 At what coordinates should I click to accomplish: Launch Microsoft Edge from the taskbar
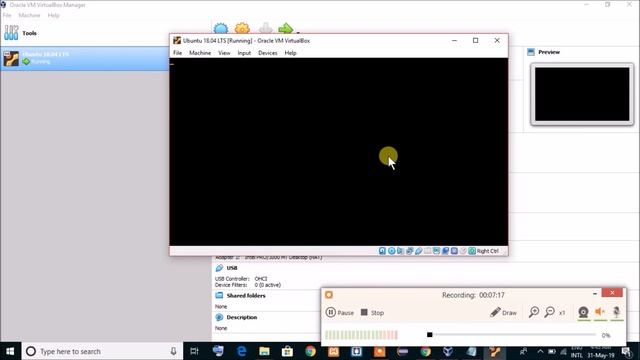click(241, 351)
